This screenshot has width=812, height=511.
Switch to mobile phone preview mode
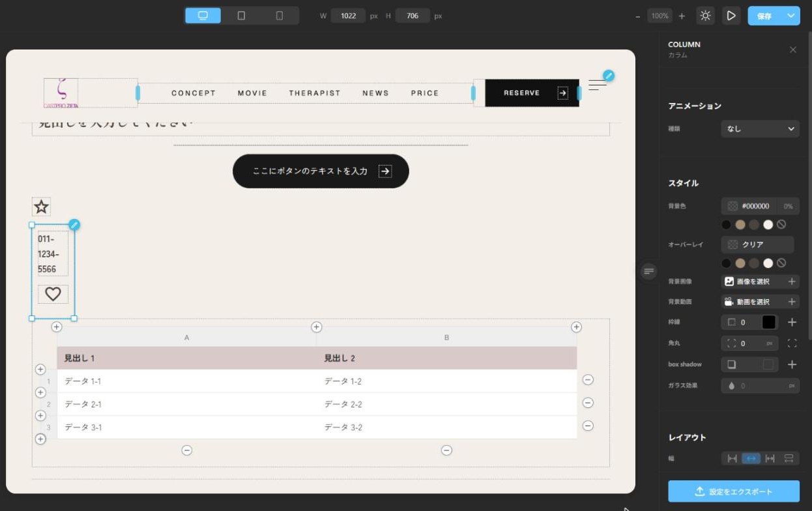click(x=280, y=16)
